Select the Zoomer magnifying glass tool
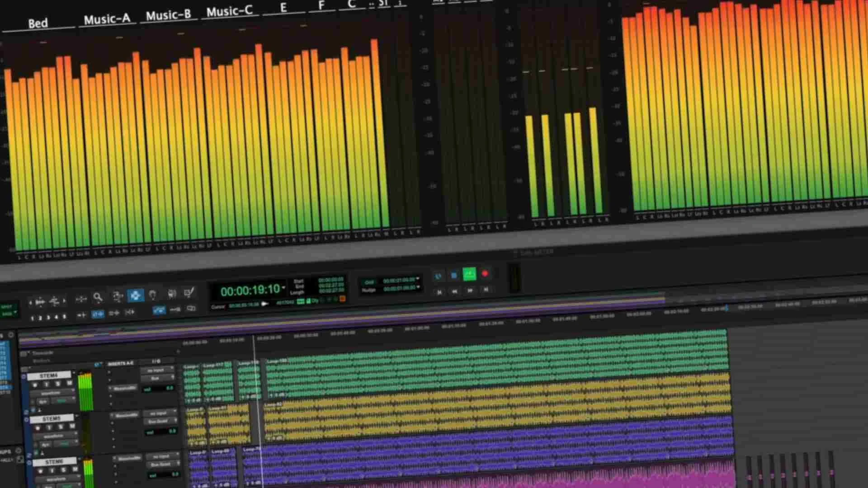Image resolution: width=868 pixels, height=488 pixels. pos(98,297)
